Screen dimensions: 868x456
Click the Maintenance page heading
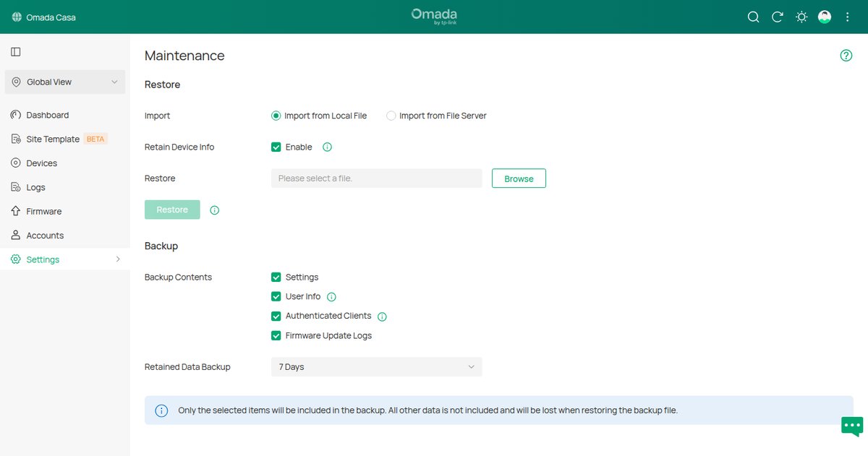click(184, 56)
